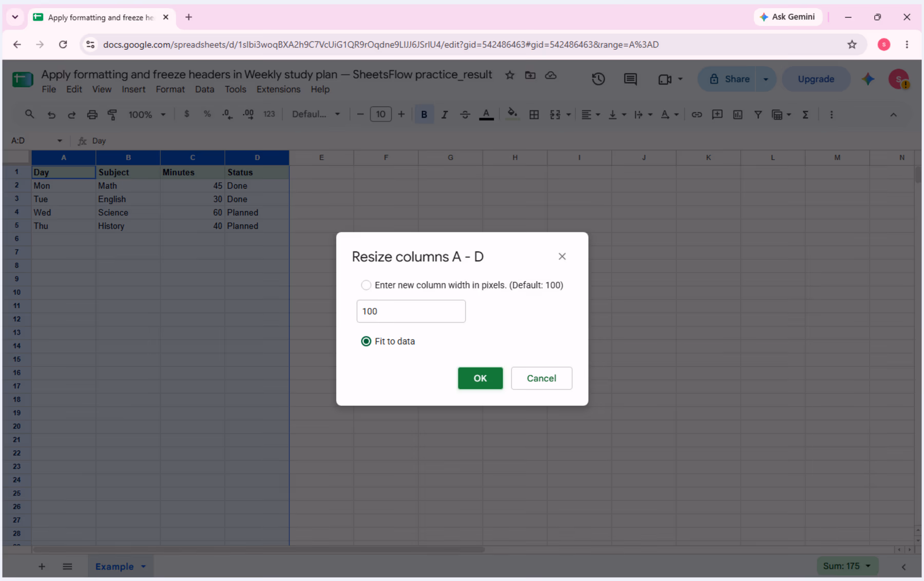The image size is (924, 581).
Task: Open the Insert menu
Action: click(x=133, y=89)
